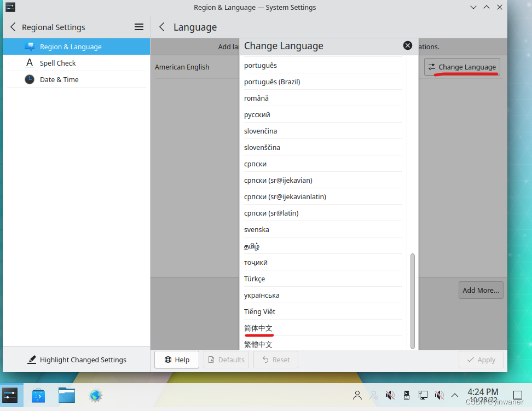Screen dimensions: 532x411
Task: Select slovenščina language
Action: click(x=323, y=147)
